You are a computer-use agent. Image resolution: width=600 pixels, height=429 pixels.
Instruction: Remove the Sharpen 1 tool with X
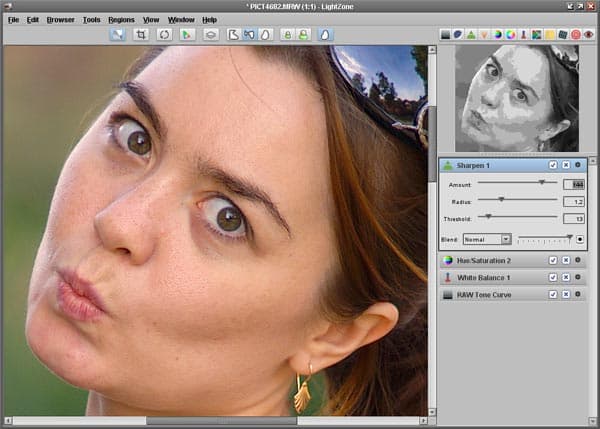565,164
